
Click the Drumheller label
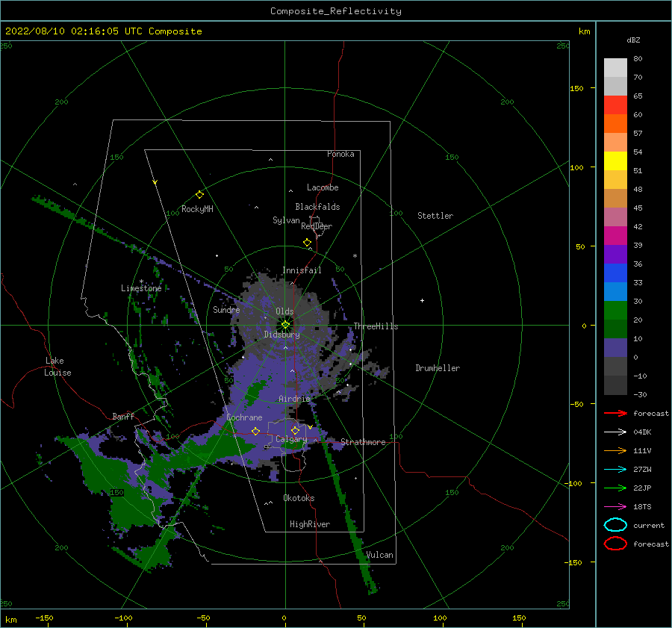click(x=438, y=368)
